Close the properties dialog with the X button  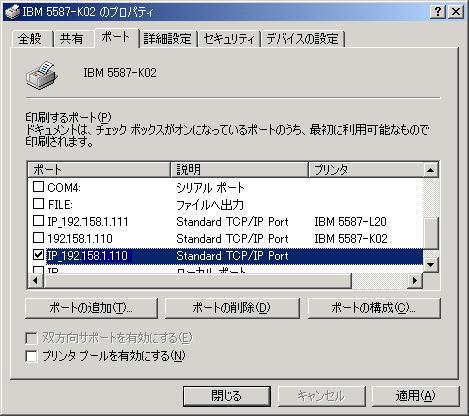pos(455,12)
